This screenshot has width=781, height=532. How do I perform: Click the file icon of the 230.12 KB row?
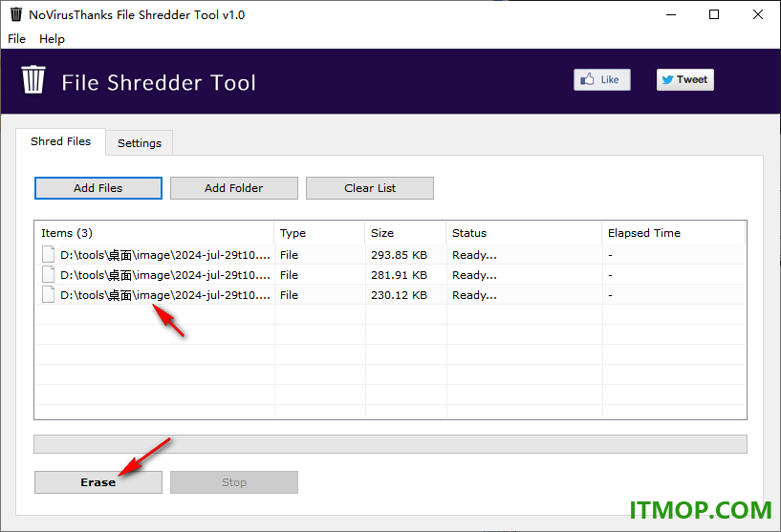(49, 294)
